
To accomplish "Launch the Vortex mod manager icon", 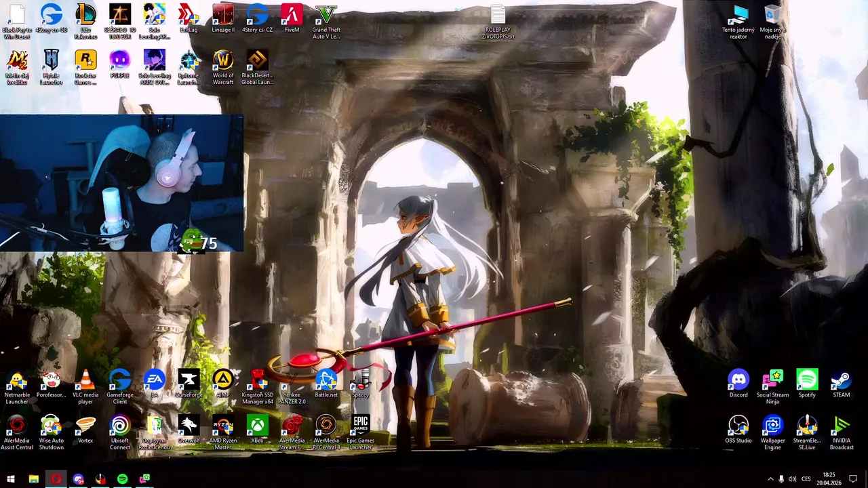I will 85,430.
